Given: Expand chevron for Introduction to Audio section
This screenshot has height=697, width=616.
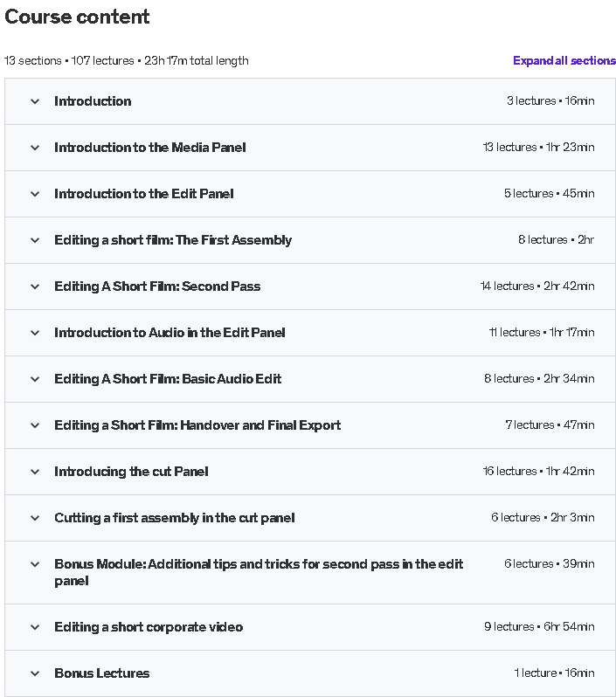Looking at the screenshot, I should coord(35,333).
